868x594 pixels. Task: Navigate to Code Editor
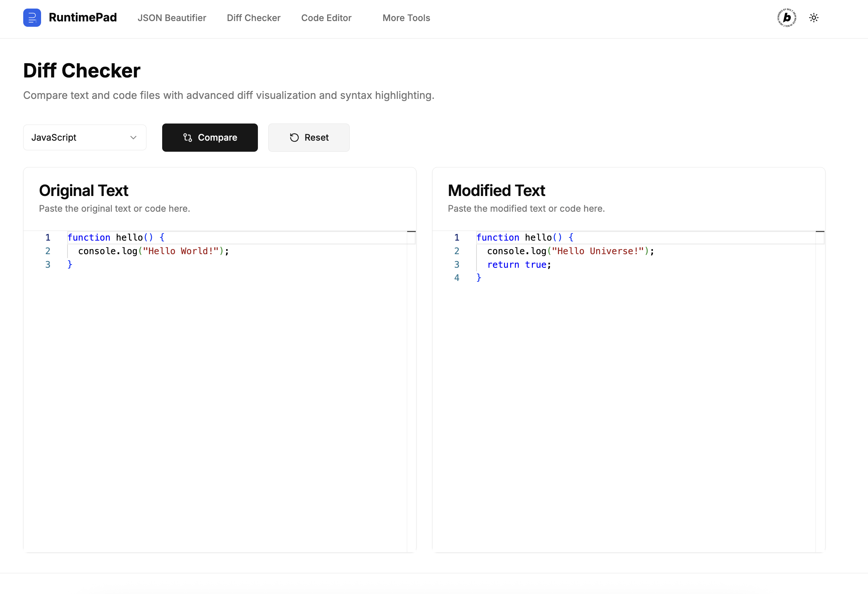(326, 18)
